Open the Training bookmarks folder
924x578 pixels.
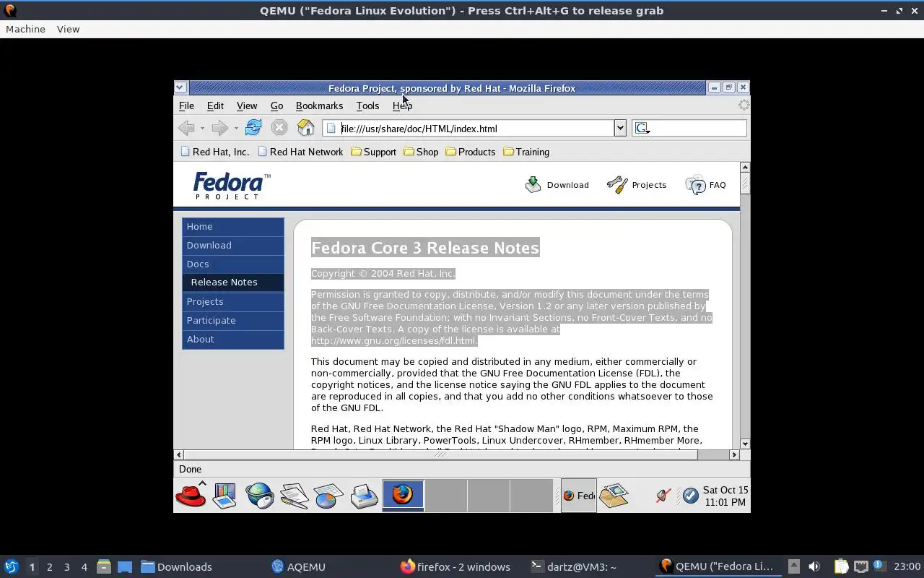(526, 152)
